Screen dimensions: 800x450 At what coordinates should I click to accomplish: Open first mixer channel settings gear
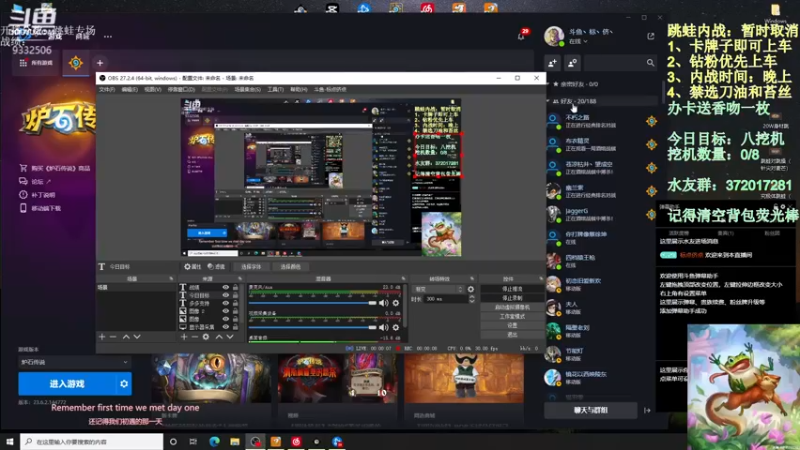[396, 303]
